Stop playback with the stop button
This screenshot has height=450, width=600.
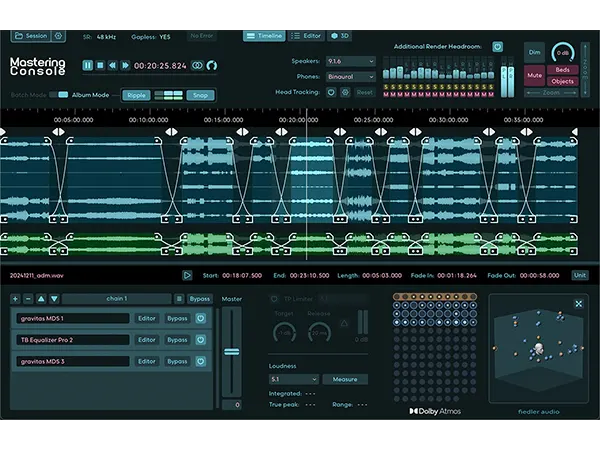pyautogui.click(x=100, y=65)
